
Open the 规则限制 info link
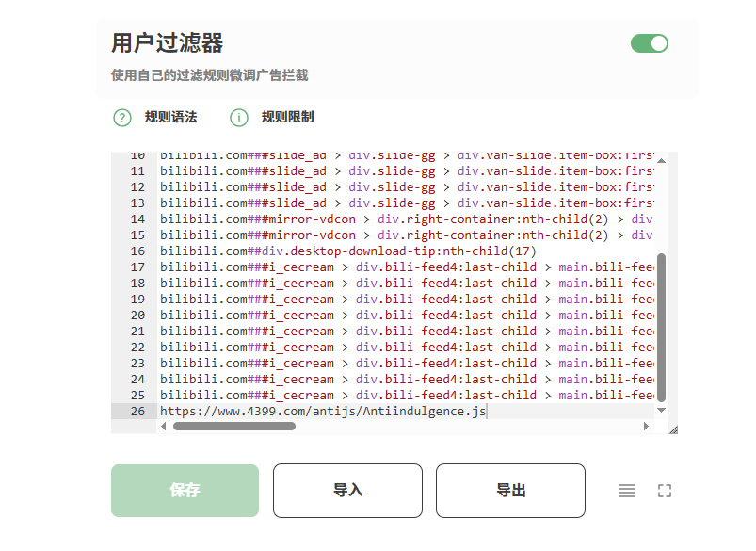pos(287,118)
